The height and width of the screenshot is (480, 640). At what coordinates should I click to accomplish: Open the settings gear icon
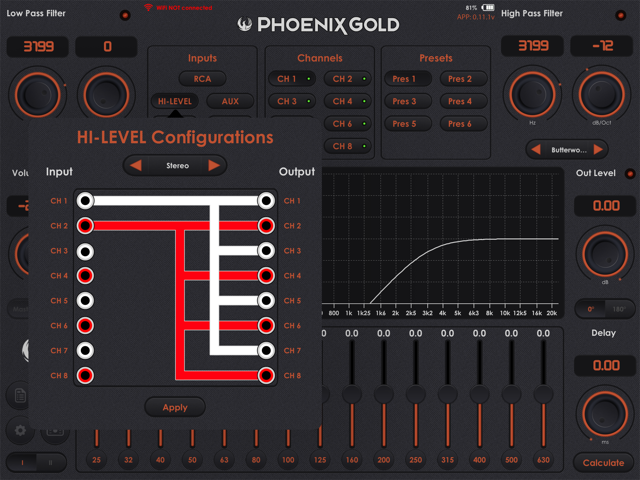pyautogui.click(x=20, y=430)
